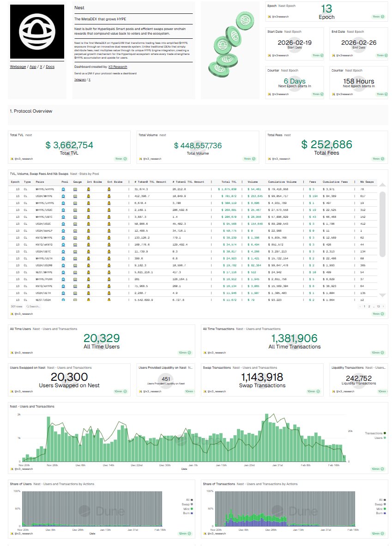Open the Ext Bribe icon for USDH/USD₮0 row
The width and height of the screenshot is (392, 546).
(109, 265)
